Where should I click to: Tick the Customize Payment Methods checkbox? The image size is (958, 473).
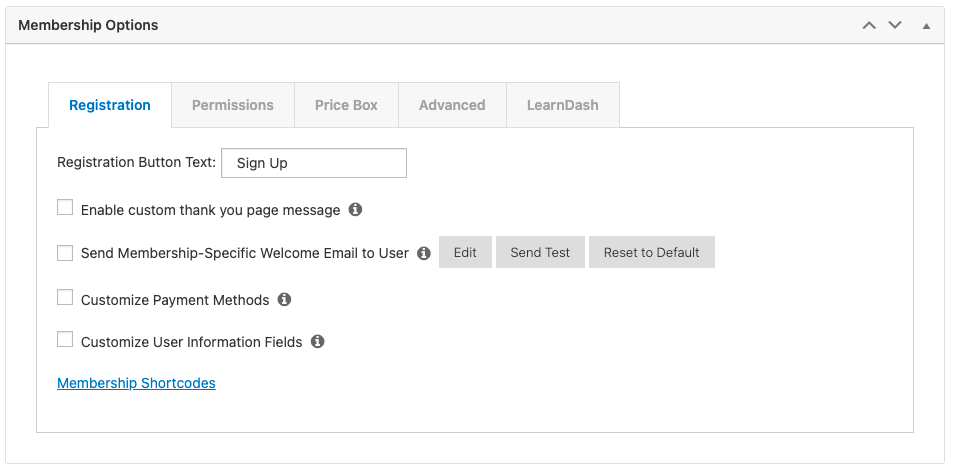point(65,298)
